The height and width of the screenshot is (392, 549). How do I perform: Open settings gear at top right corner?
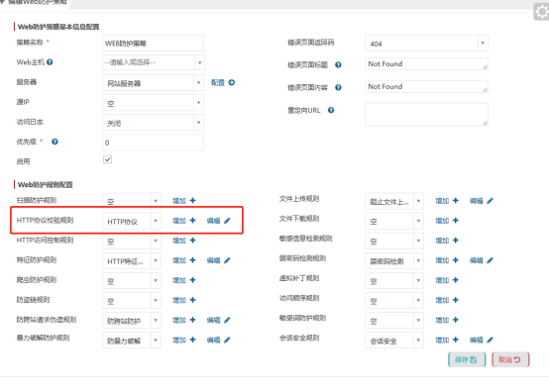point(542,12)
